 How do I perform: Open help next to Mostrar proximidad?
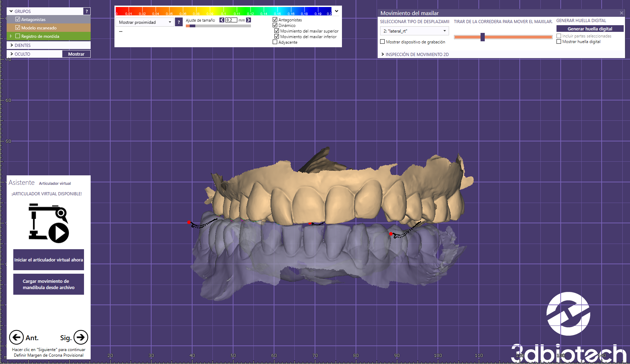point(179,22)
